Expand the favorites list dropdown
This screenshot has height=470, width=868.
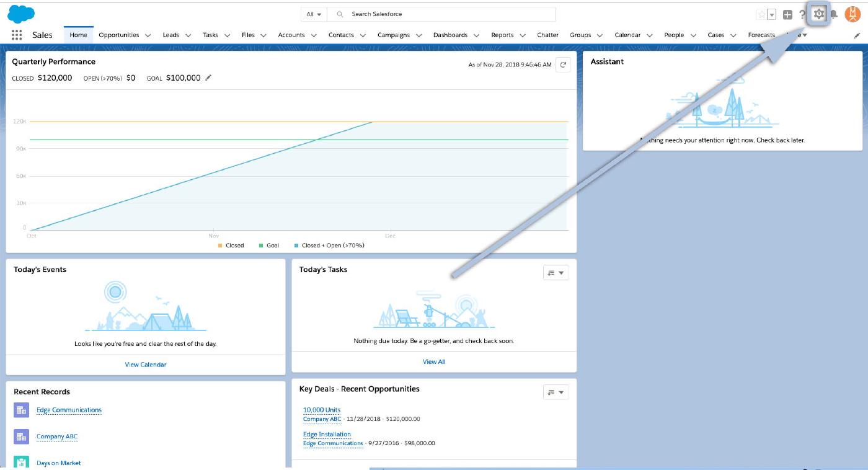coord(772,15)
